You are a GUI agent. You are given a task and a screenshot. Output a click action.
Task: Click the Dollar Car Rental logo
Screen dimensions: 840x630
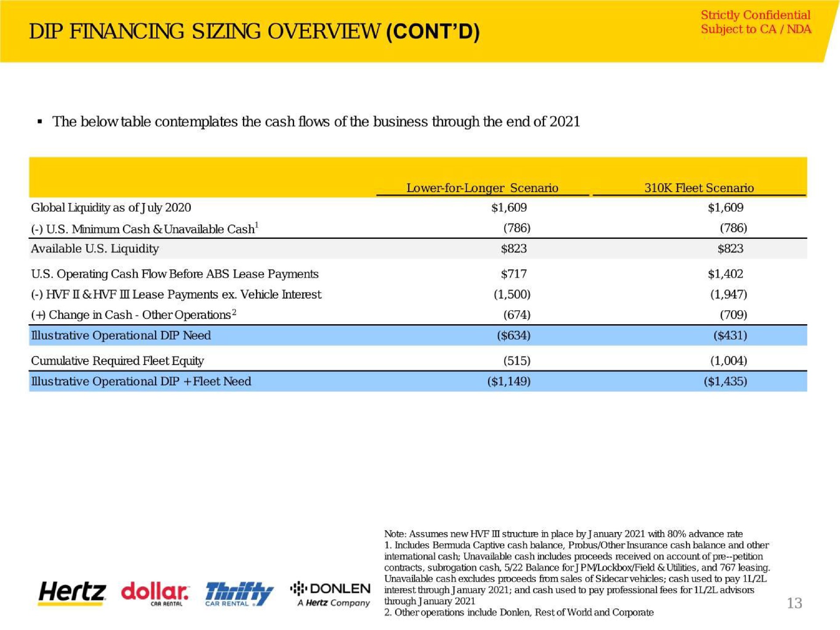(x=155, y=594)
